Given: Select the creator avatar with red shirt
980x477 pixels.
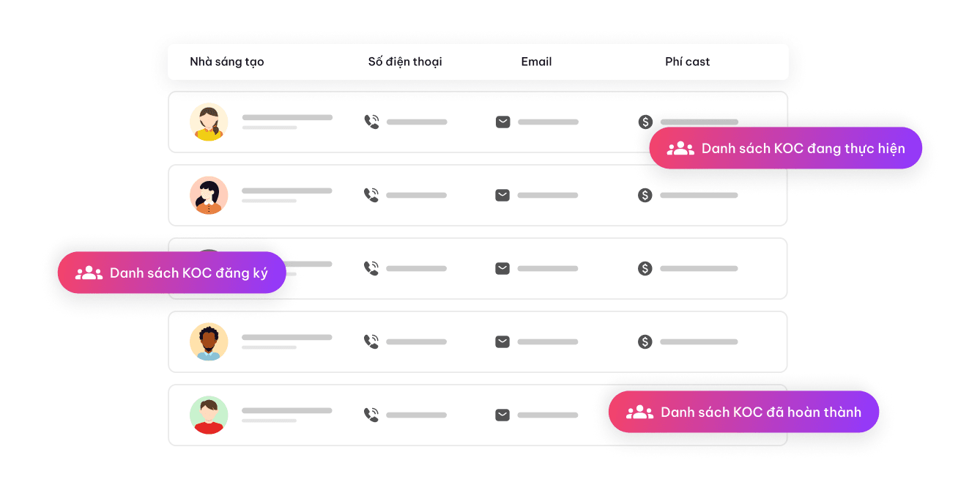Looking at the screenshot, I should click(209, 415).
